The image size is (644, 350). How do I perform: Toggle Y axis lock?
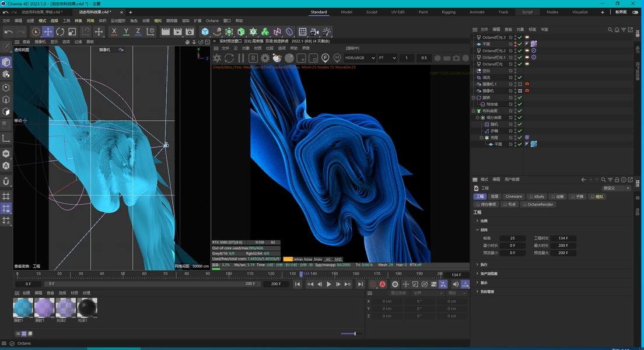[126, 32]
